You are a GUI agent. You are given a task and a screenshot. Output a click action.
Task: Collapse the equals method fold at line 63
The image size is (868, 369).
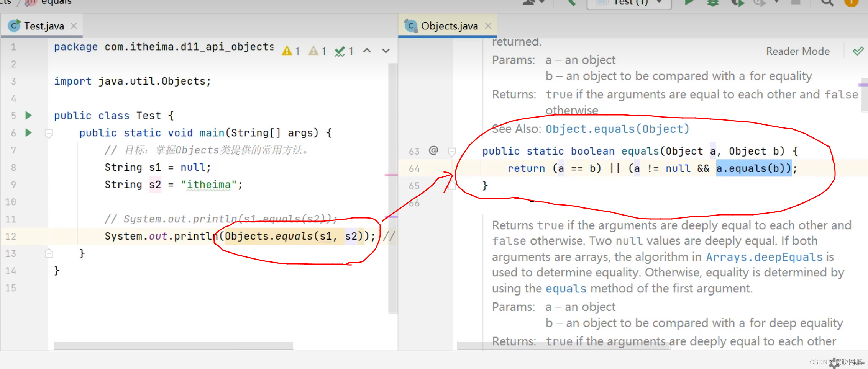[452, 152]
